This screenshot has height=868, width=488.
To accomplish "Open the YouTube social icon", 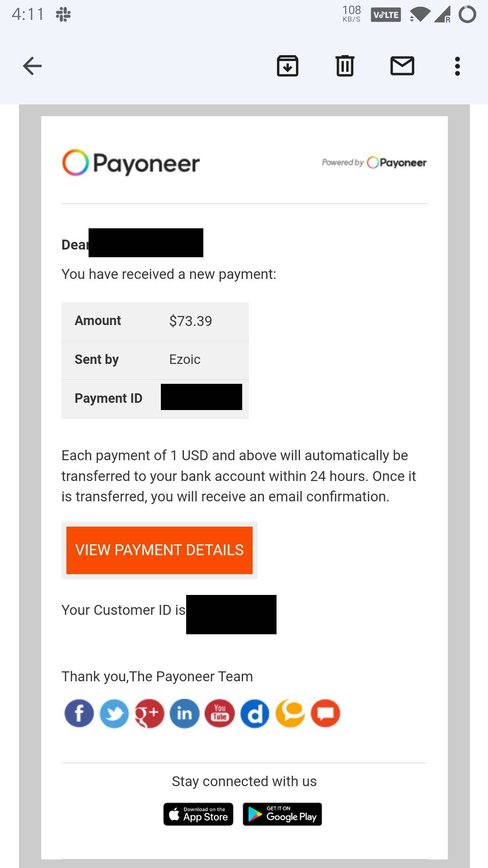I will click(x=220, y=713).
